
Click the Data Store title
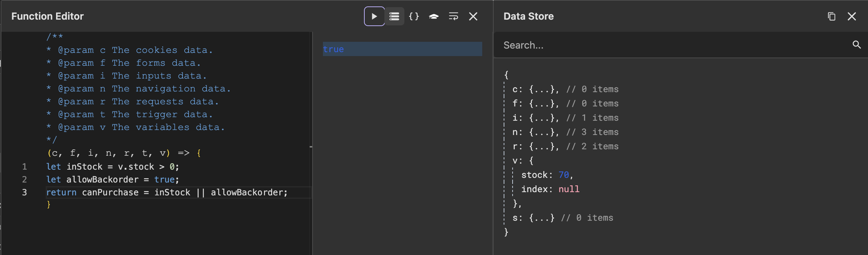tap(529, 16)
